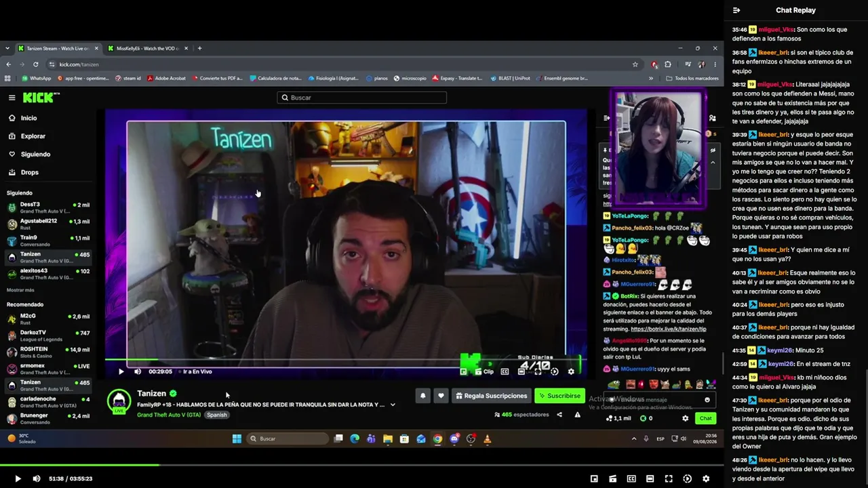Open Tanizen stream player settings gear
Viewport: 868px width, 488px height.
tap(571, 371)
